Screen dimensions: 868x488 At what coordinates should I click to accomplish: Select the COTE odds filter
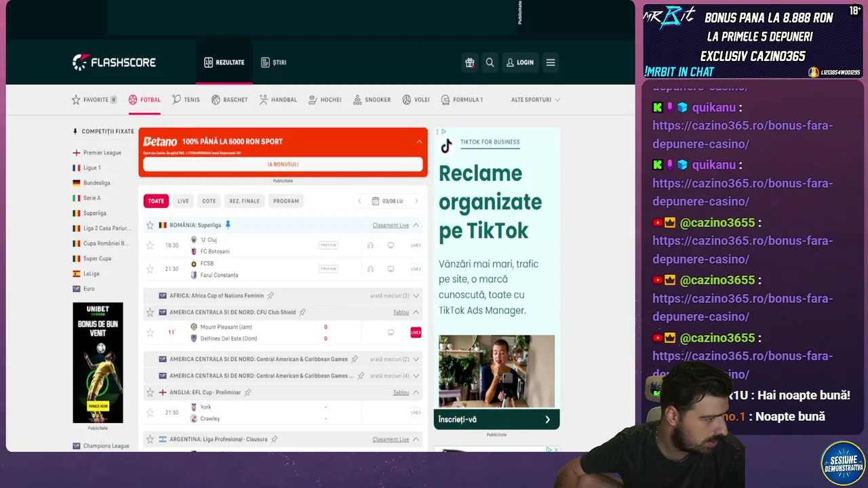[209, 201]
